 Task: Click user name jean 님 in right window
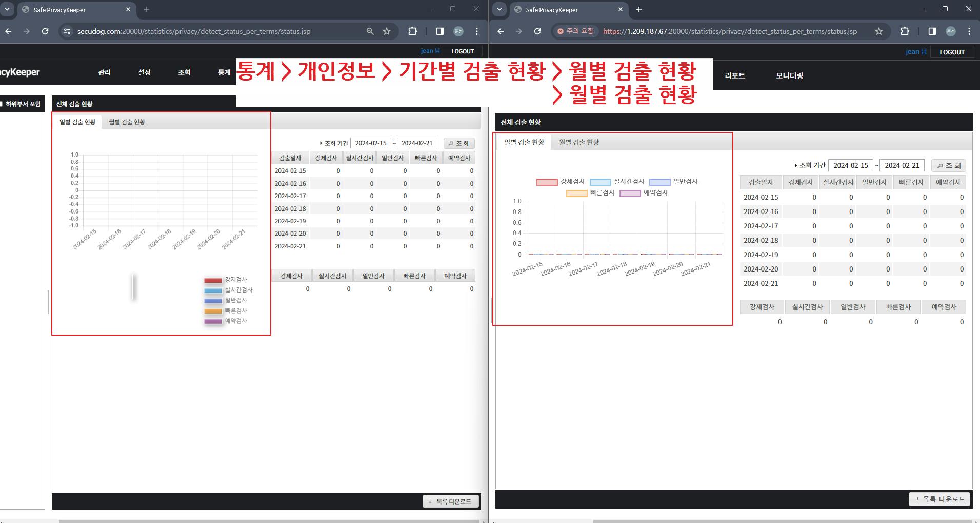click(x=916, y=52)
